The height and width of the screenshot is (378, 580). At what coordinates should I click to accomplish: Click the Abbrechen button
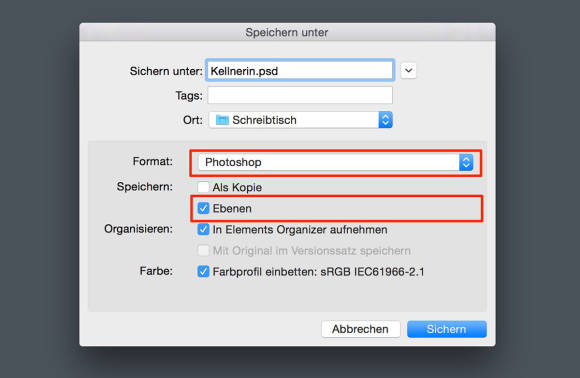pos(361,329)
